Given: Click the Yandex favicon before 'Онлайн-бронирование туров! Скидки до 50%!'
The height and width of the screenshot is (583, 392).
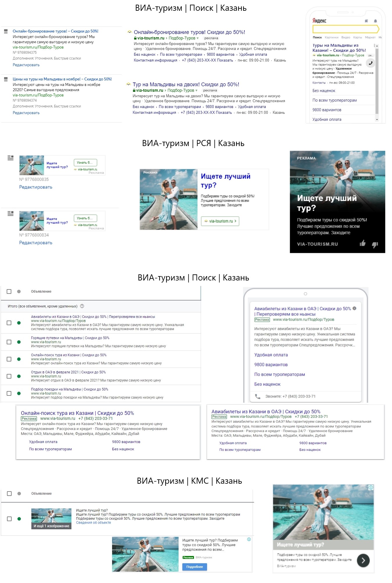Looking at the screenshot, I should (130, 32).
